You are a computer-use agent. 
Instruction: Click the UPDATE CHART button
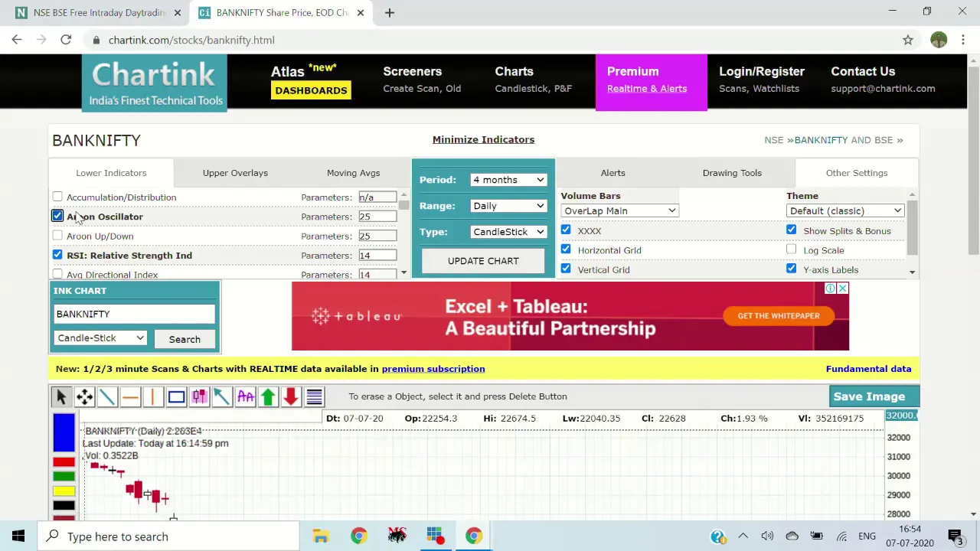(x=483, y=261)
